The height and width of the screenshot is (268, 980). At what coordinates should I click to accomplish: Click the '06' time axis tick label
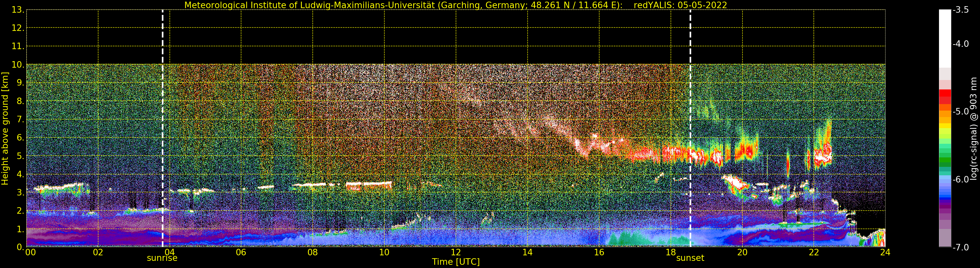tap(241, 252)
